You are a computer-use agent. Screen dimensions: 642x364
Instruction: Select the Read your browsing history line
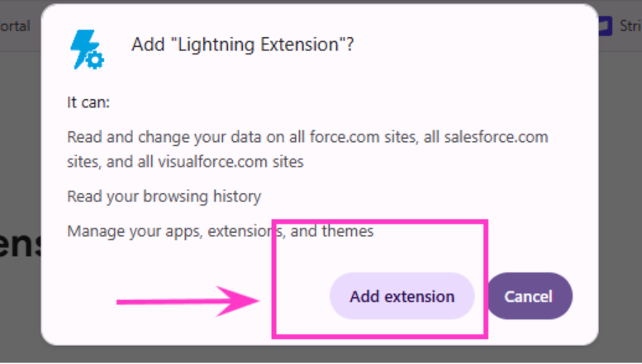pos(164,196)
